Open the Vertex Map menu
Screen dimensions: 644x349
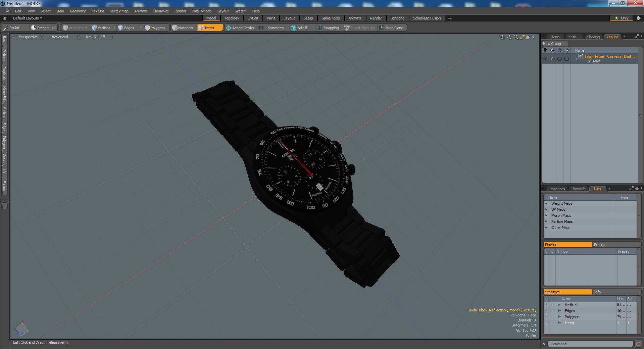[119, 11]
